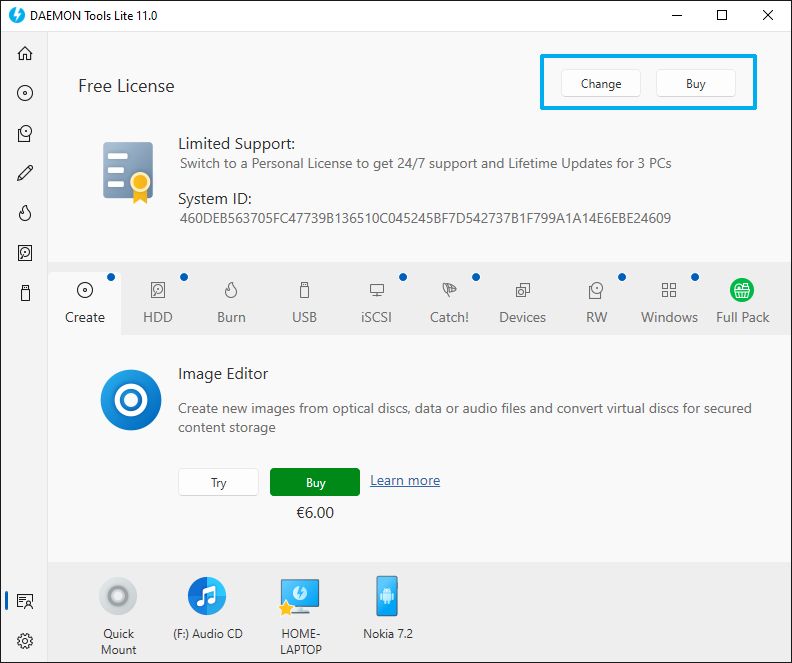Viewport: 792px width, 663px height.
Task: Open the Home sidebar icon
Action: coord(25,53)
